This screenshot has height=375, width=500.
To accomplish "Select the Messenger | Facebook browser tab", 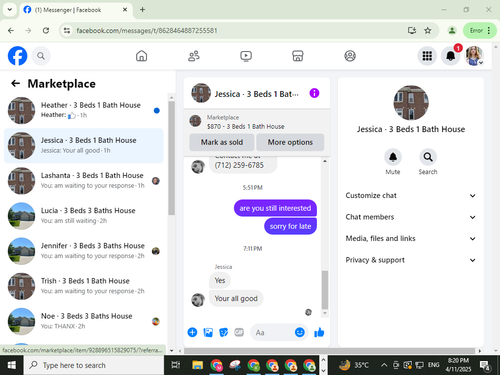I will coord(75,10).
